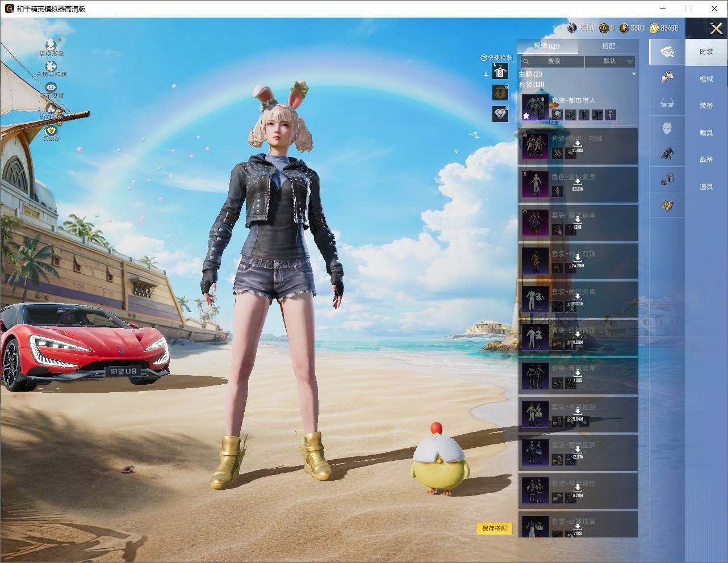728x563 pixels.
Task: Open the 载具 vehicles tab
Action: coord(706,133)
